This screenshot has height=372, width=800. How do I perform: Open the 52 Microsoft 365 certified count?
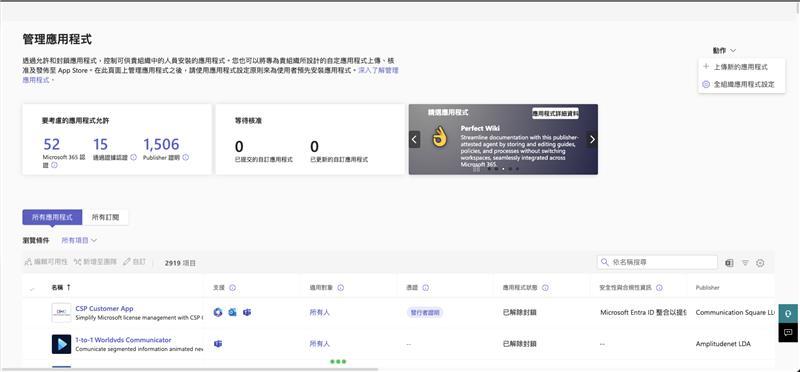52,144
